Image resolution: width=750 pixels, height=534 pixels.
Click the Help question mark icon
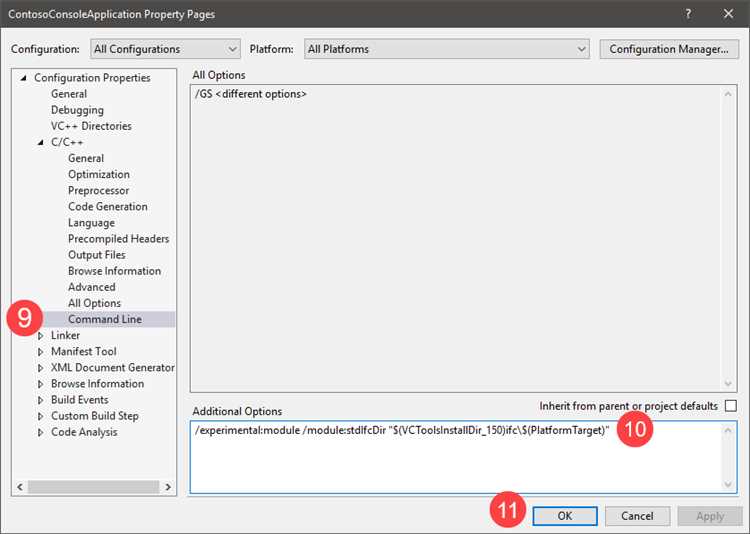tap(688, 15)
